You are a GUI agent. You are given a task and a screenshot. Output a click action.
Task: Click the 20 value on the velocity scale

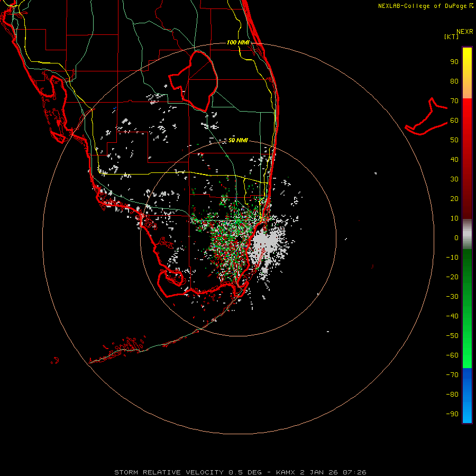click(454, 199)
